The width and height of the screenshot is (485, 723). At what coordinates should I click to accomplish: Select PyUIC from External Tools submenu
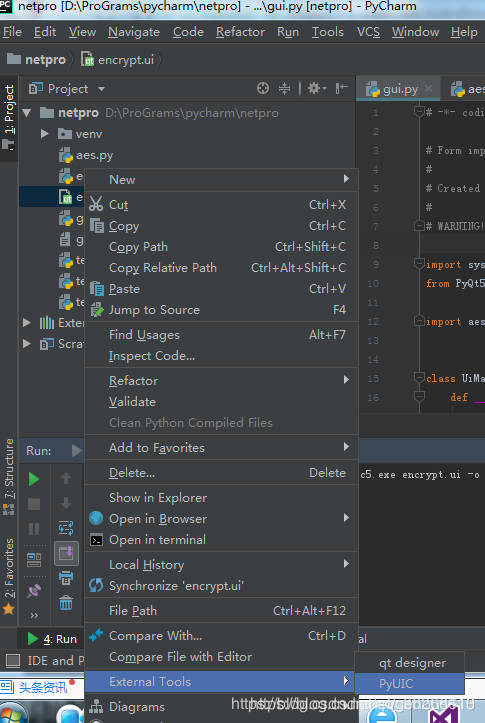(x=409, y=683)
